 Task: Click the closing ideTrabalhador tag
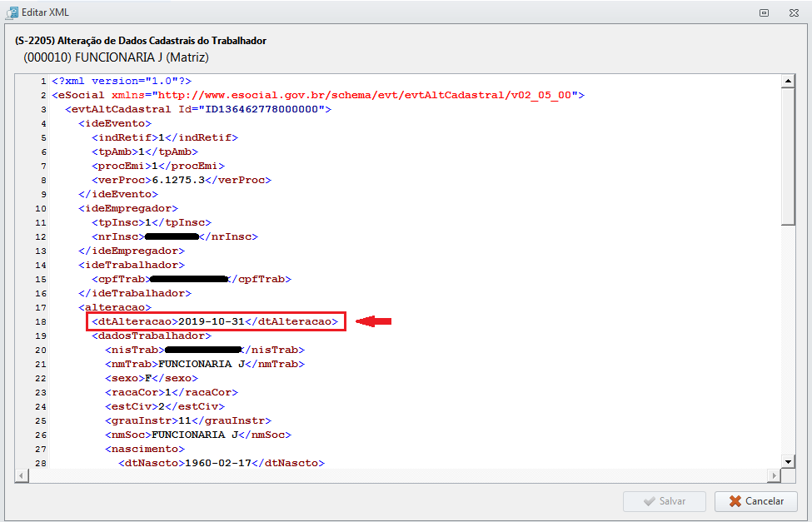[x=135, y=293]
